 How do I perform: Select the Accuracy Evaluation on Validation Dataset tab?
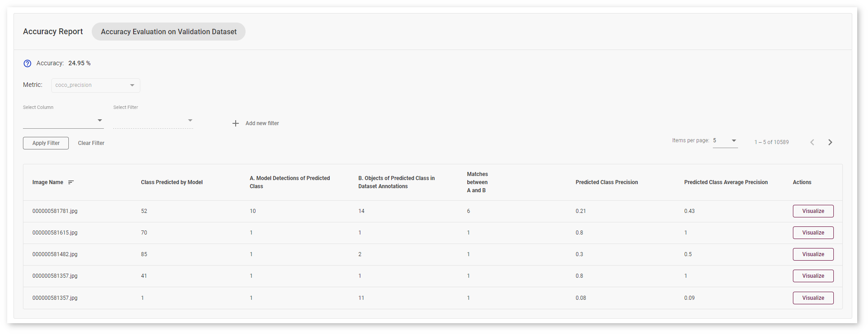click(169, 32)
